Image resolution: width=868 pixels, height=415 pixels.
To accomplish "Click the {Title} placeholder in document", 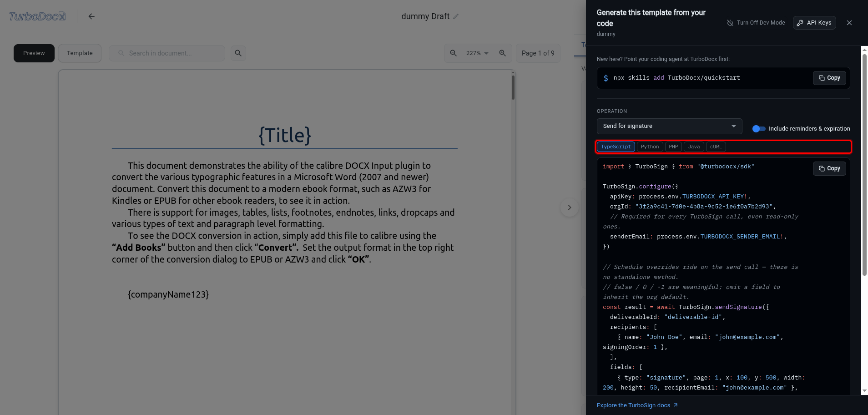I will [x=285, y=135].
